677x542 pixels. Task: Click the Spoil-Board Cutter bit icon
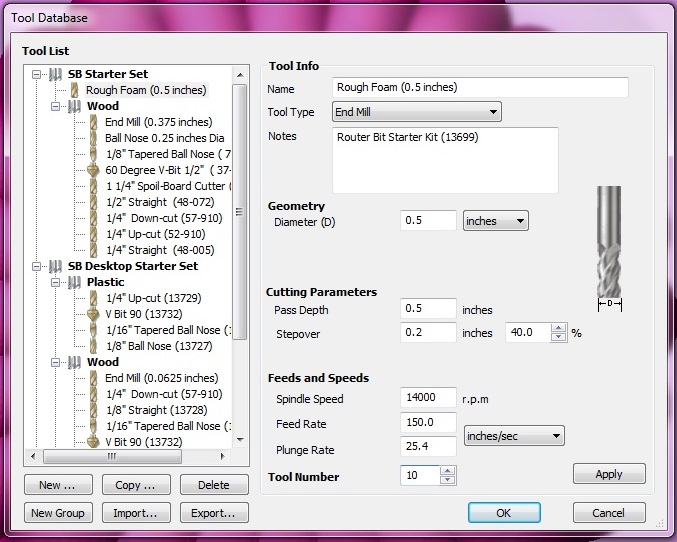coord(93,186)
